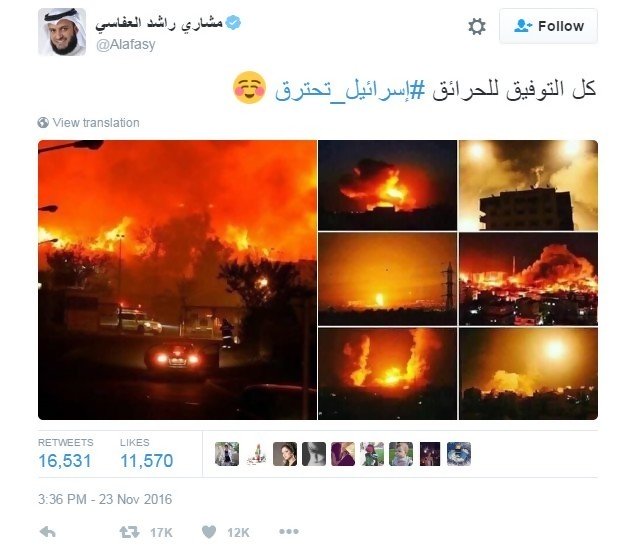The width and height of the screenshot is (635, 547).
Task: Click the verified badge next to name
Action: click(x=233, y=22)
